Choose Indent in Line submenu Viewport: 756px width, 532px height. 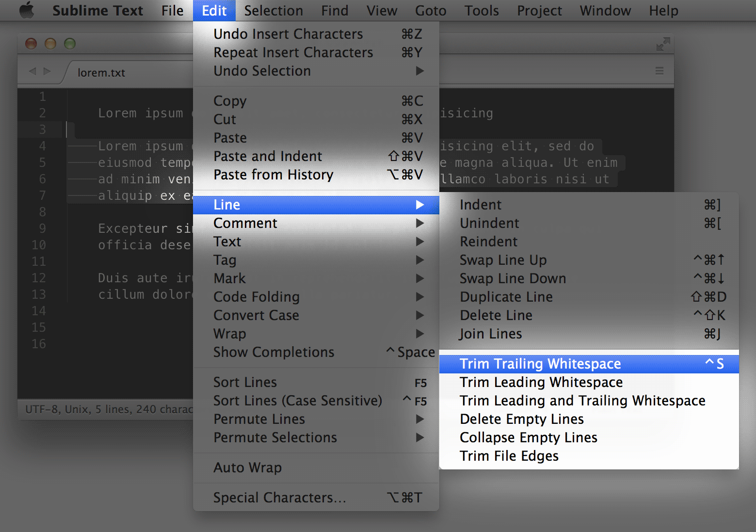click(589, 205)
